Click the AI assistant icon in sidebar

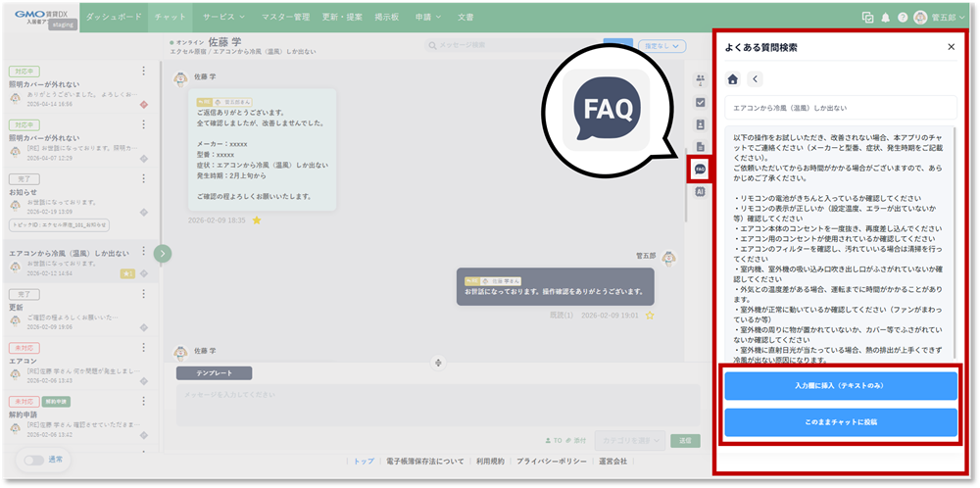tap(700, 192)
